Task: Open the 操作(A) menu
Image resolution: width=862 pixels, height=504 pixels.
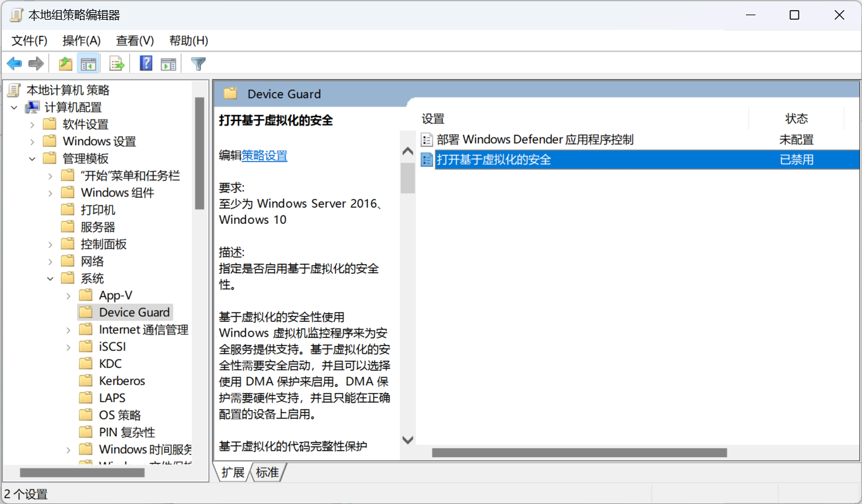Action: pyautogui.click(x=81, y=41)
